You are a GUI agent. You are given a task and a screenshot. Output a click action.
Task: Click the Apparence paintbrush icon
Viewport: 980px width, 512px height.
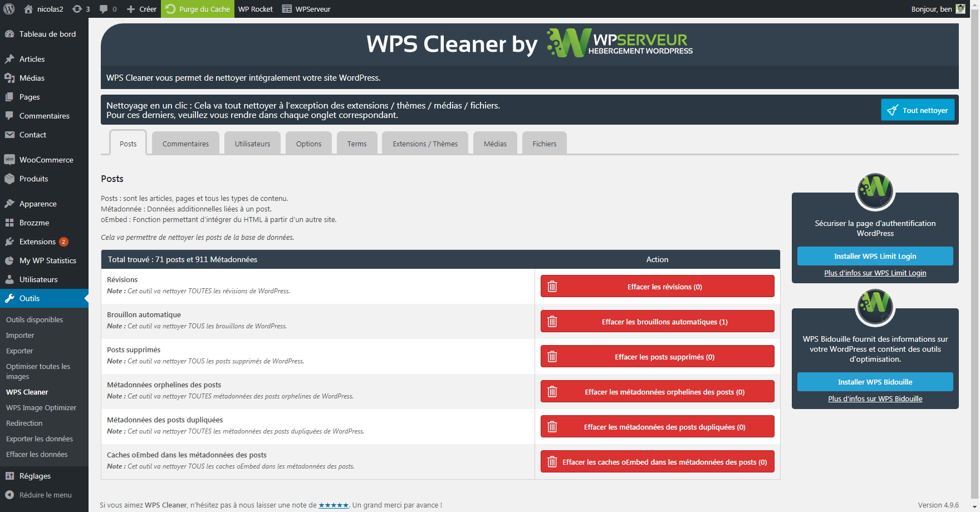(x=9, y=204)
